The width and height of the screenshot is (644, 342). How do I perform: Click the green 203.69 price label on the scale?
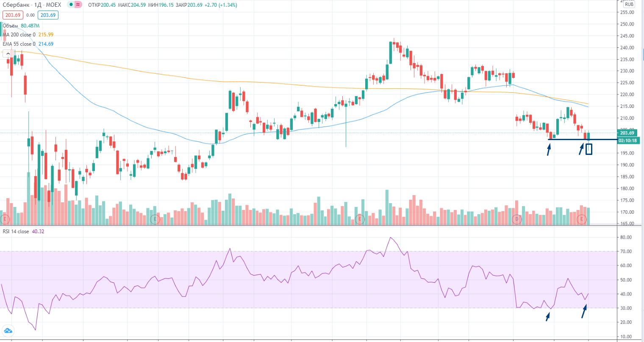(x=627, y=133)
